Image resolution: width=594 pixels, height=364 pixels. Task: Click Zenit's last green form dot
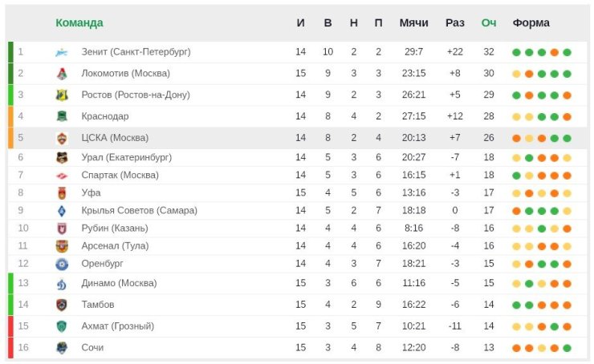[x=567, y=53]
